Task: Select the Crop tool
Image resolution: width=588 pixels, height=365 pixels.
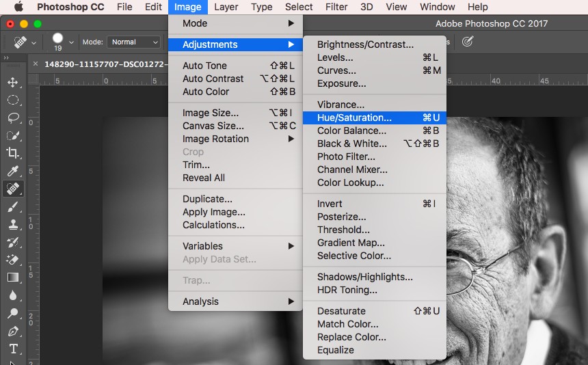Action: [13, 153]
